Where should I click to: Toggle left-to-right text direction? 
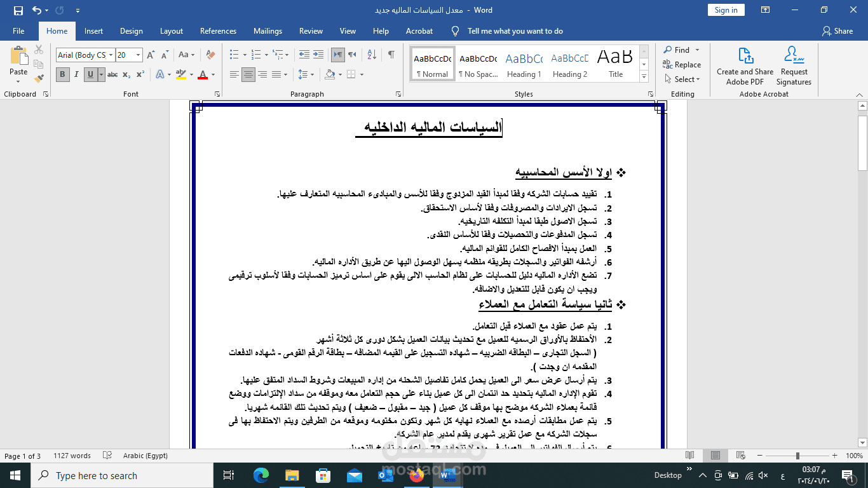[x=338, y=55]
